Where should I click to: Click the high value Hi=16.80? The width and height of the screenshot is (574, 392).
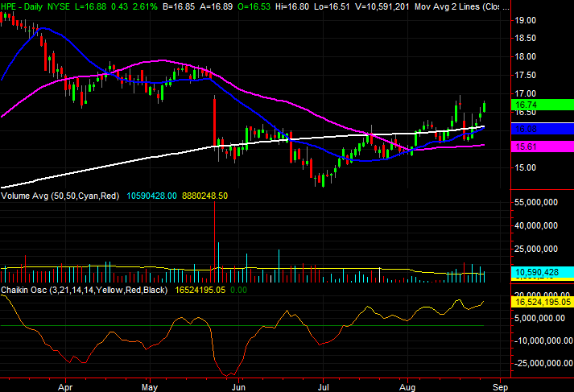click(x=291, y=6)
